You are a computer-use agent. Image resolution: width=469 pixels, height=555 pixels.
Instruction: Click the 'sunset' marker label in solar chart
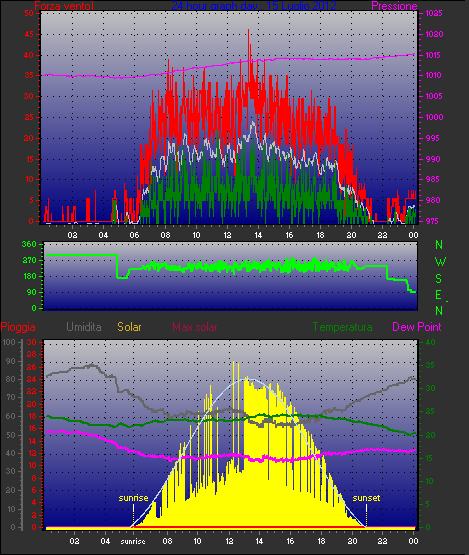coord(366,498)
